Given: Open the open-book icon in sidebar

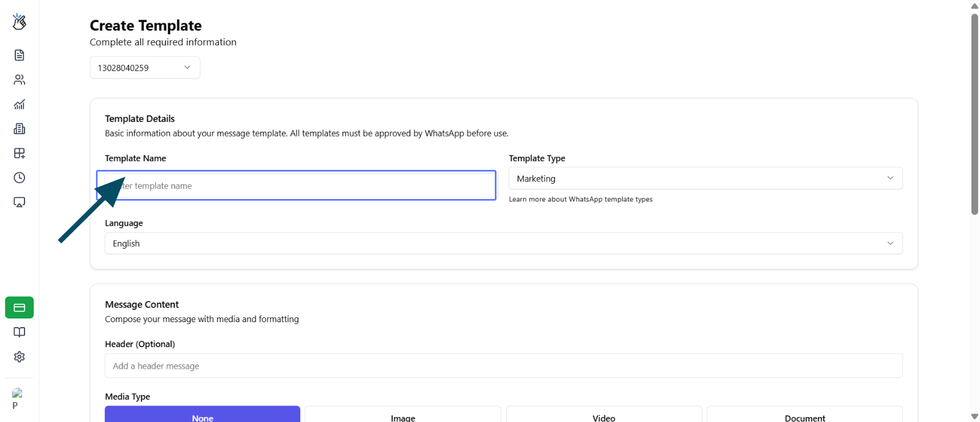Looking at the screenshot, I should pos(20,332).
